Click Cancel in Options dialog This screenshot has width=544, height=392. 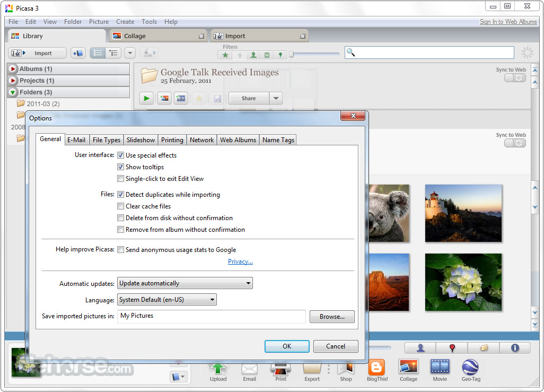[x=336, y=346]
